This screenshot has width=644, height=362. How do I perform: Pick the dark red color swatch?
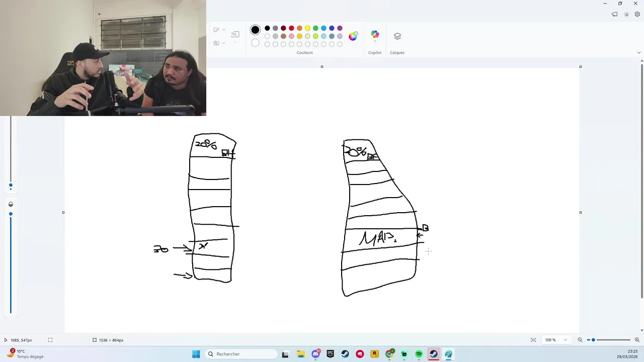coord(283,28)
